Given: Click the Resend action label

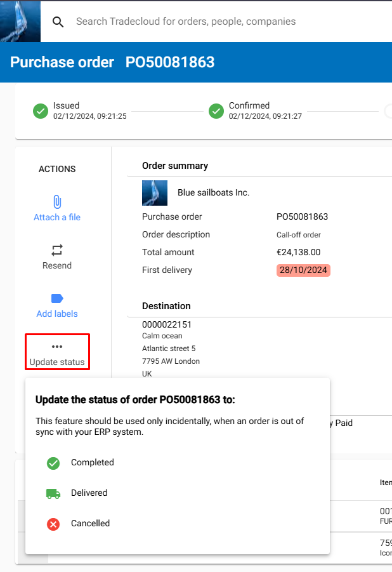Looking at the screenshot, I should click(x=57, y=265).
